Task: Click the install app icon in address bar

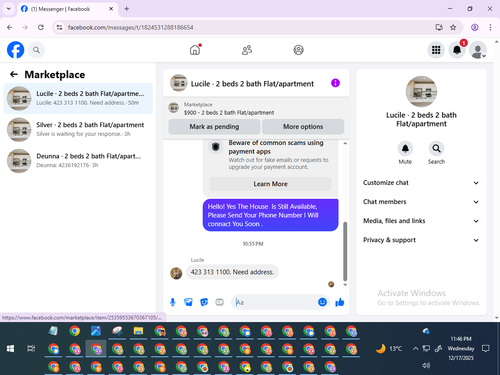Action: [x=439, y=27]
